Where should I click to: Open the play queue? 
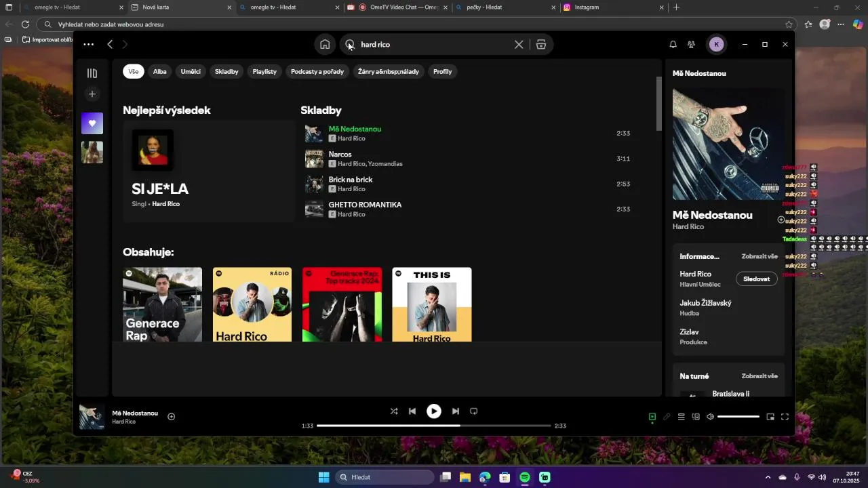click(682, 417)
